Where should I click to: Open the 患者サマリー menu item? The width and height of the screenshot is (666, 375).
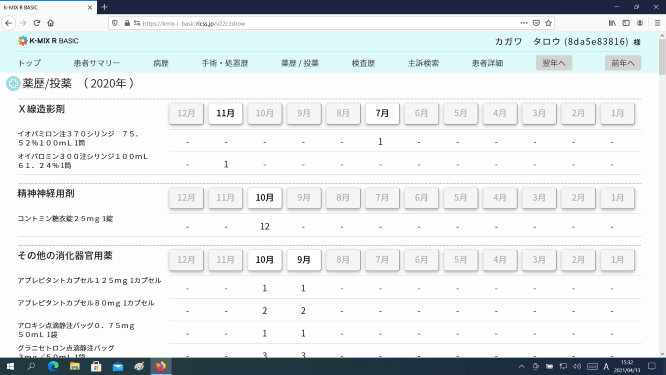pyautogui.click(x=97, y=63)
